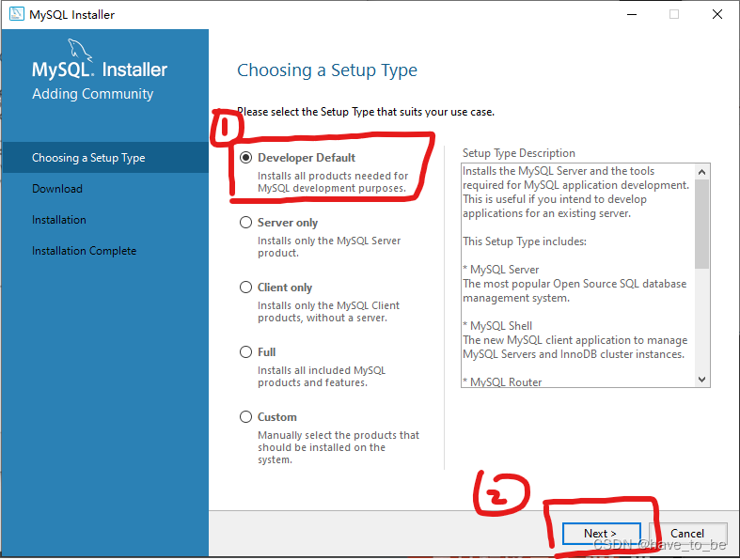
Task: Click the Cancel button
Action: pyautogui.click(x=687, y=534)
